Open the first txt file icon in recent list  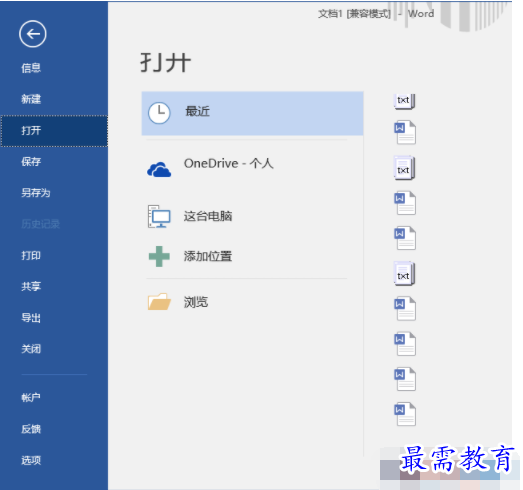[405, 101]
